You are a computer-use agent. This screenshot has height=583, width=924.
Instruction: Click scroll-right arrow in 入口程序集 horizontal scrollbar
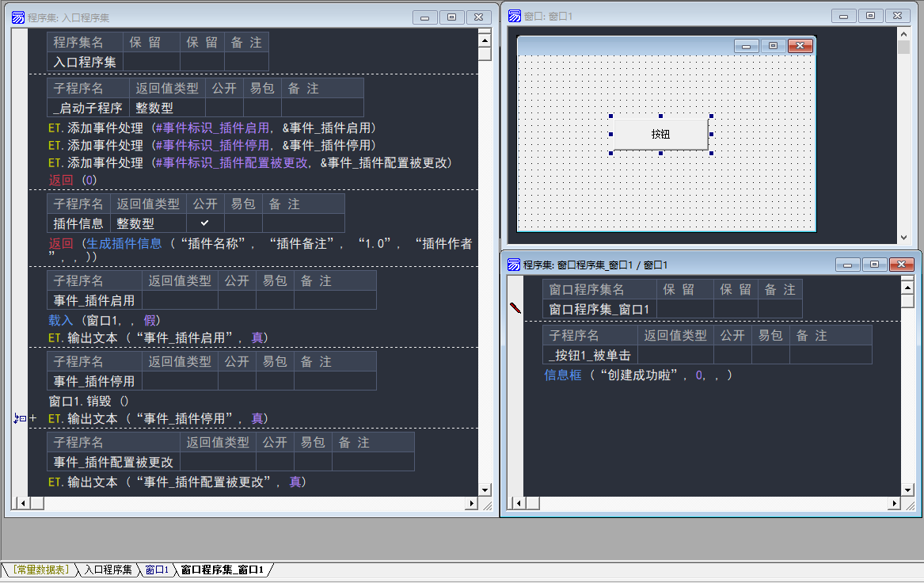[x=473, y=503]
